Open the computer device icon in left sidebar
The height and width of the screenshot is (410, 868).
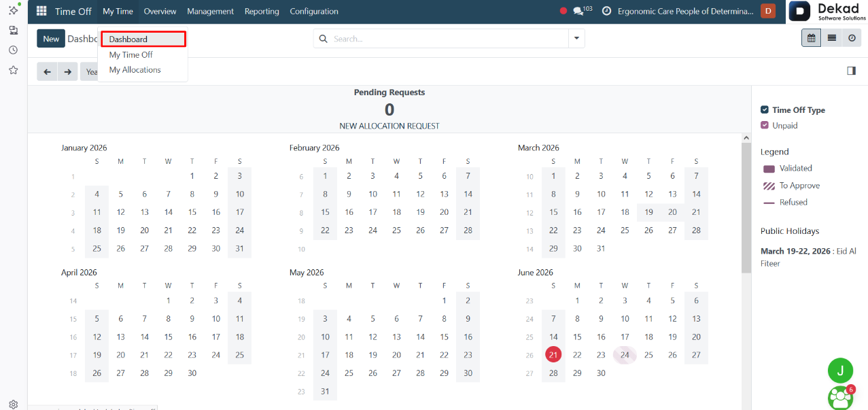pyautogui.click(x=13, y=31)
